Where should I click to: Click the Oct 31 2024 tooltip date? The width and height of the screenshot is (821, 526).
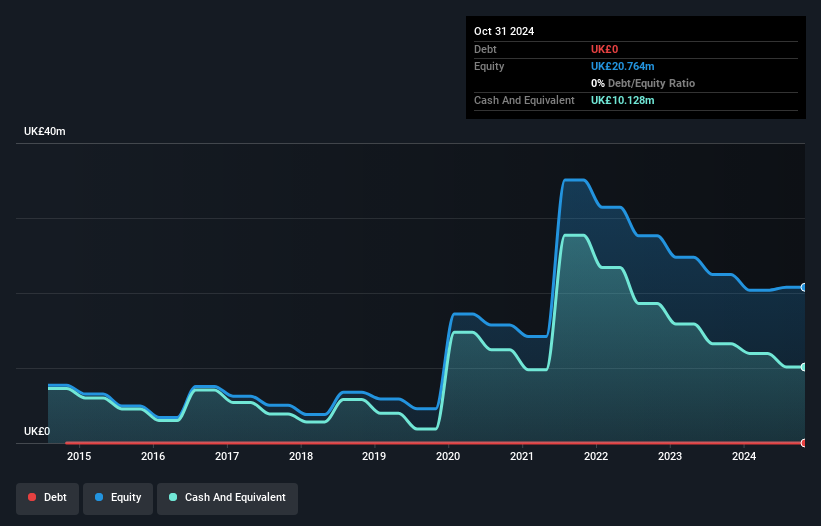coord(504,31)
